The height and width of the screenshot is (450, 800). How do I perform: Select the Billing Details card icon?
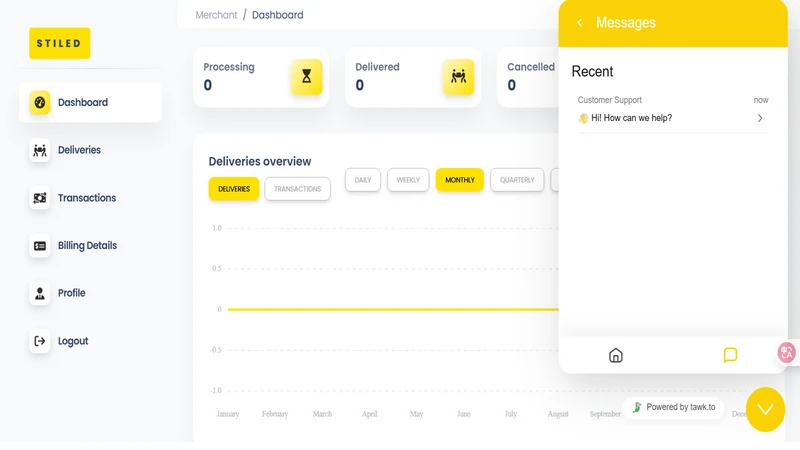39,246
